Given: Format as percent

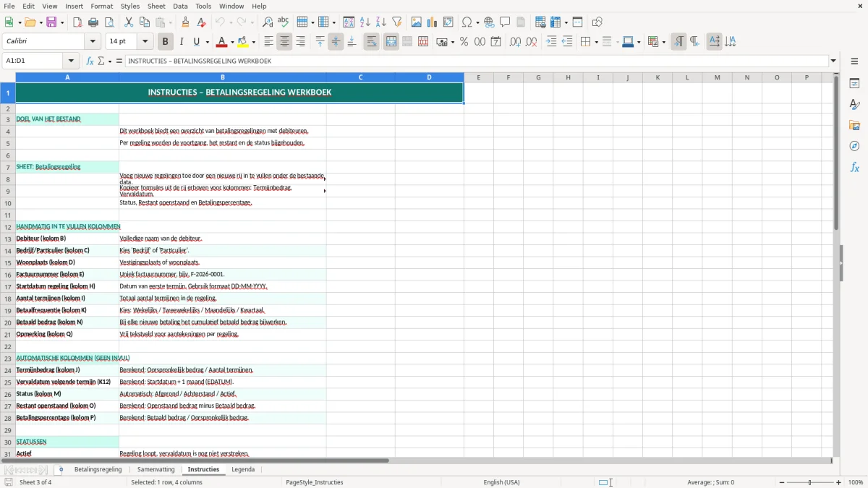Looking at the screenshot, I should click(464, 42).
